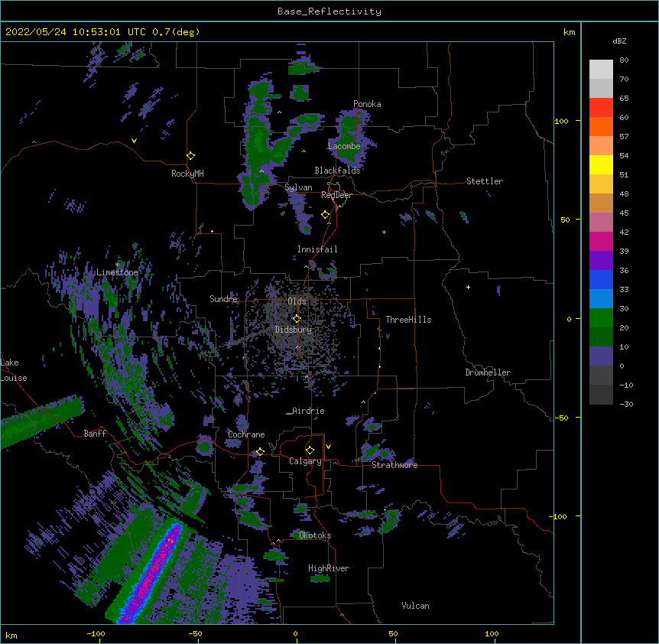Viewport: 659px width, 644px height.
Task: Click the Cochrane city label
Action: click(x=246, y=434)
